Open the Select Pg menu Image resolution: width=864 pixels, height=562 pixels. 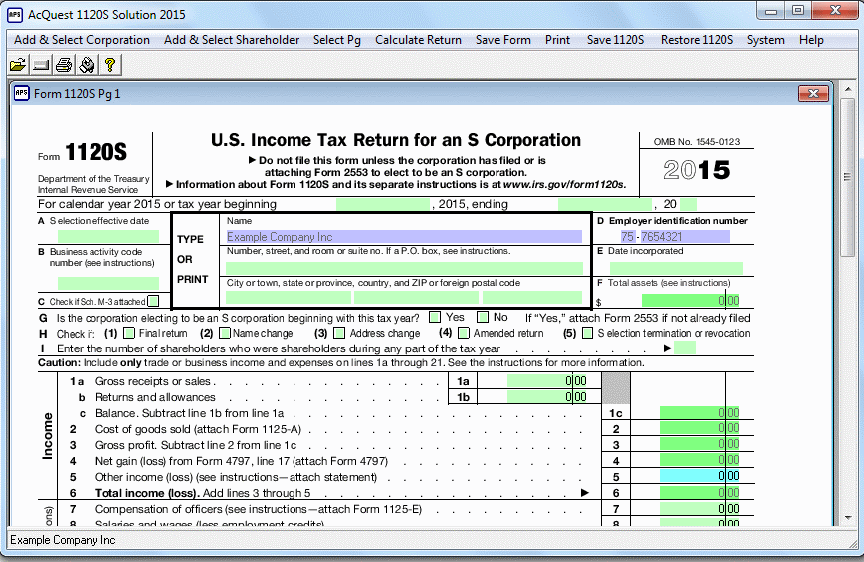pos(337,40)
